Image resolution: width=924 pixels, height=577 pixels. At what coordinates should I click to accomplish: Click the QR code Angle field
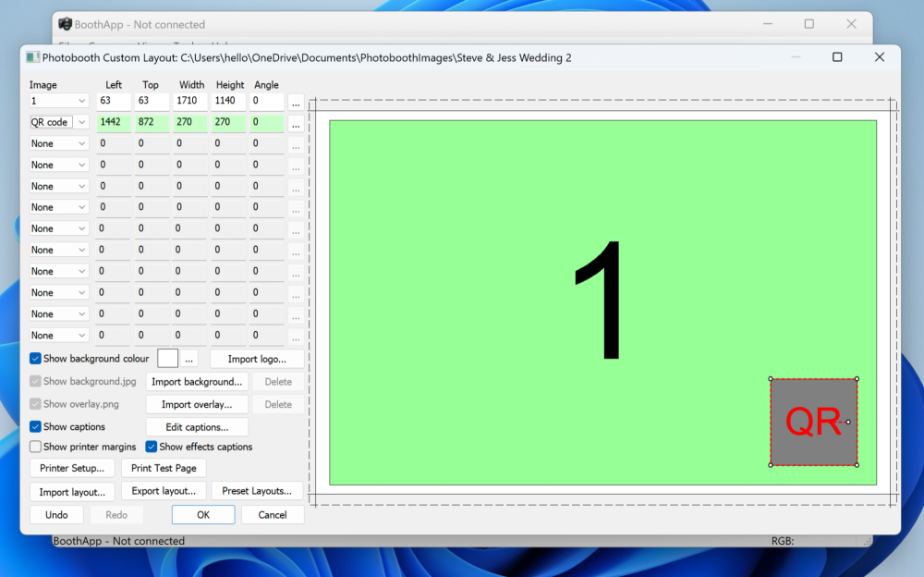pos(266,122)
